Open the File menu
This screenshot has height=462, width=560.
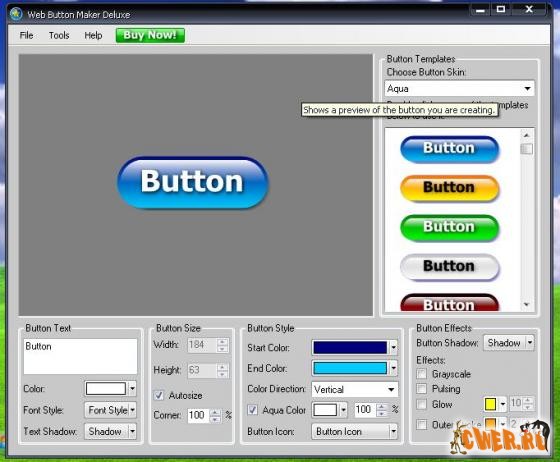tap(26, 35)
